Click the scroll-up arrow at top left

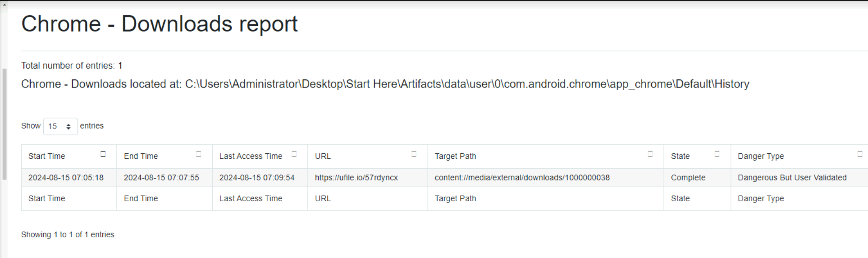4,4
